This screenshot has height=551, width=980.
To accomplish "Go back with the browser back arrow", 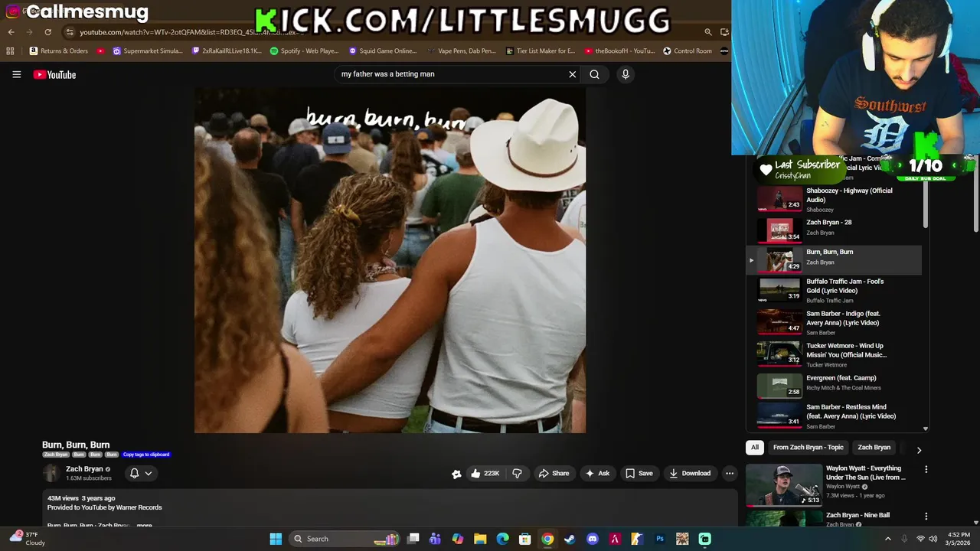I will [x=11, y=32].
